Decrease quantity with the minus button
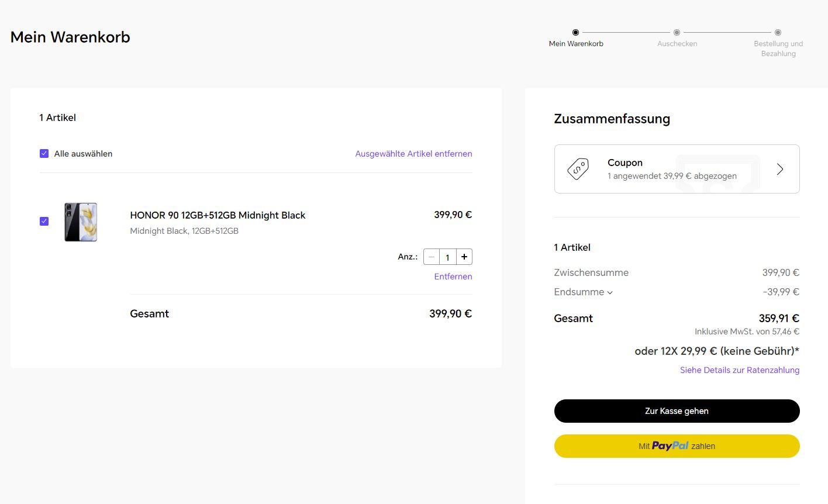This screenshot has width=828, height=504. 432,257
